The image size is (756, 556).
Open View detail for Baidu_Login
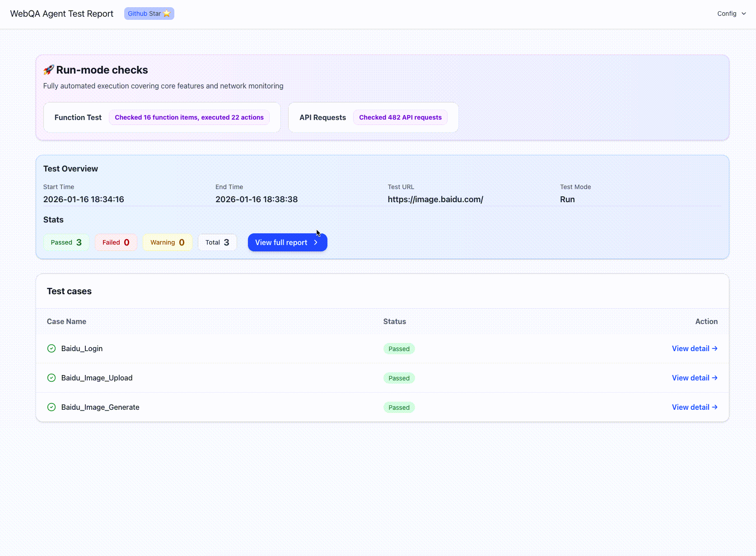tap(695, 348)
